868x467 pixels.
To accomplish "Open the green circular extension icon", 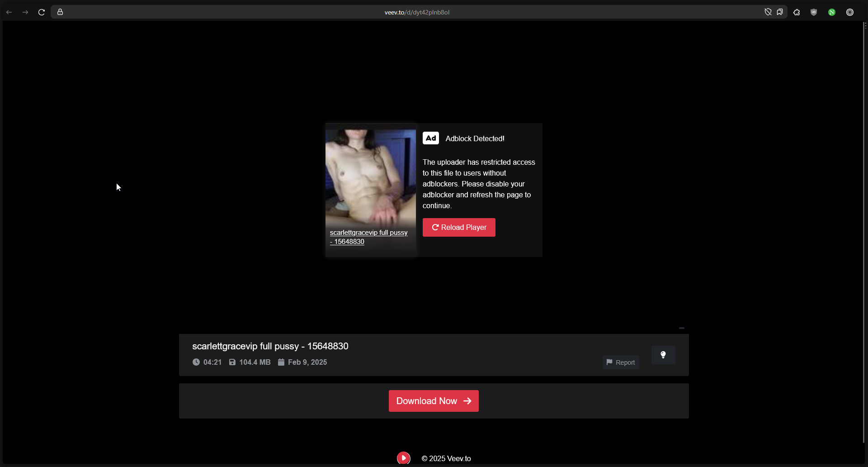I will [x=832, y=12].
